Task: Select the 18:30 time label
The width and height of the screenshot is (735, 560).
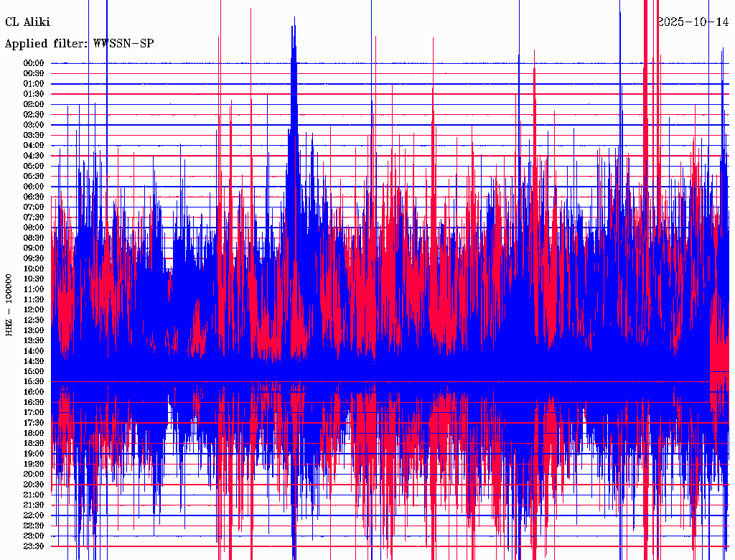Action: [34, 444]
